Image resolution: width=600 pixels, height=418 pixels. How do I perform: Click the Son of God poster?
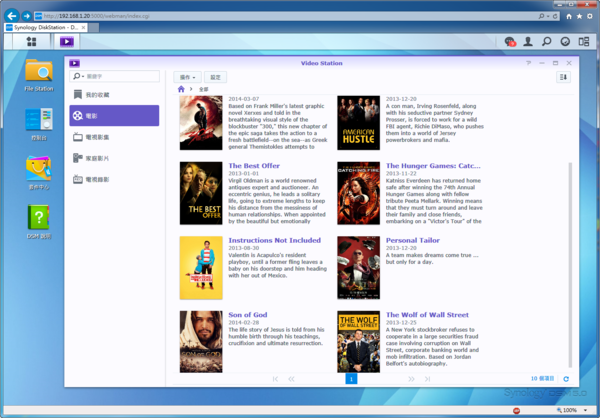[x=201, y=341]
